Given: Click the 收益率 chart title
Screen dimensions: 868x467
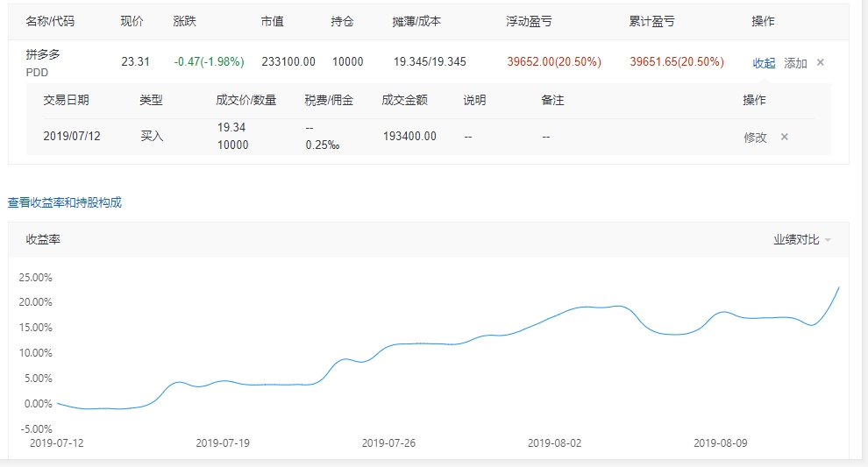Looking at the screenshot, I should coord(43,239).
